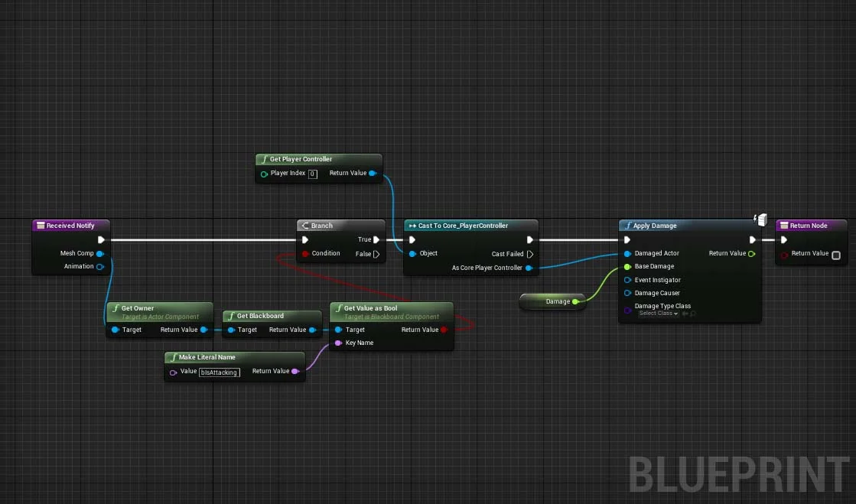Click the Branch exec input pin
The width and height of the screenshot is (856, 504).
(305, 239)
